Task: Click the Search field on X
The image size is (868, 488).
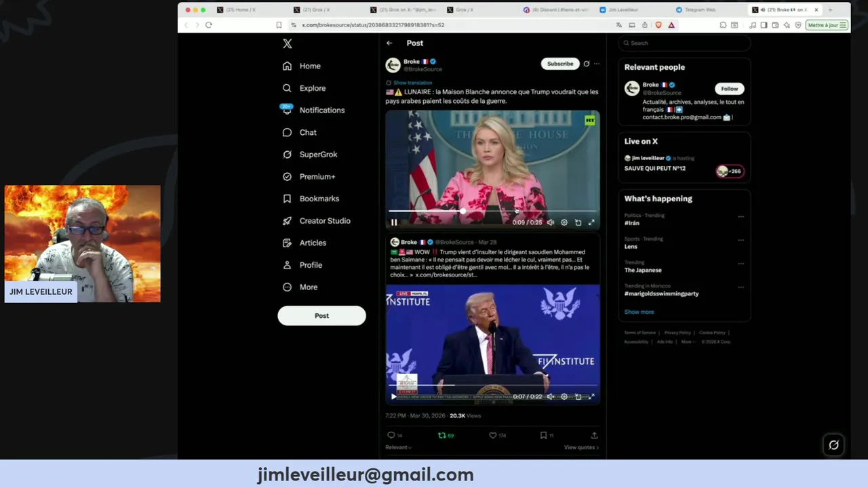Action: [684, 43]
